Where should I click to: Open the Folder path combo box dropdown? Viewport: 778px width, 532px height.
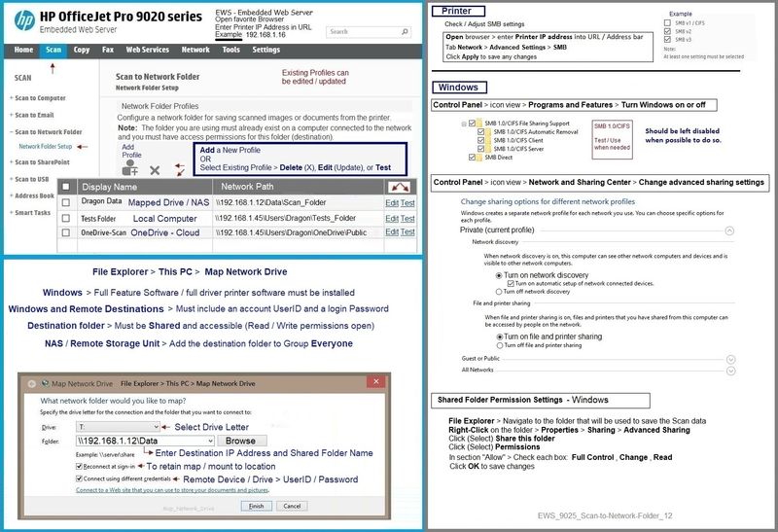tap(210, 441)
